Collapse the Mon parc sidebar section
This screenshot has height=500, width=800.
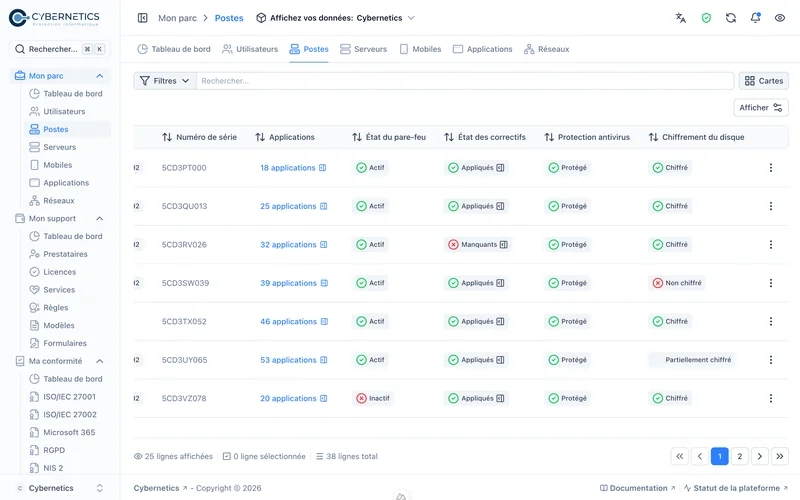click(99, 76)
